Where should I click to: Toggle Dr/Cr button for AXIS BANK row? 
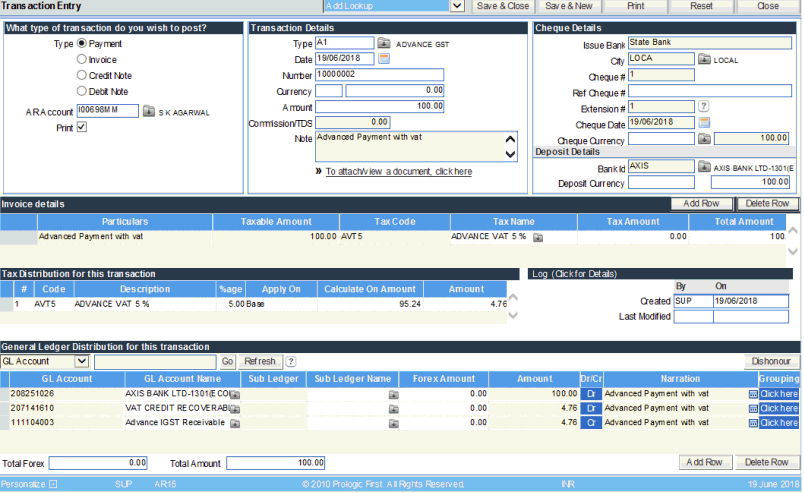(590, 394)
